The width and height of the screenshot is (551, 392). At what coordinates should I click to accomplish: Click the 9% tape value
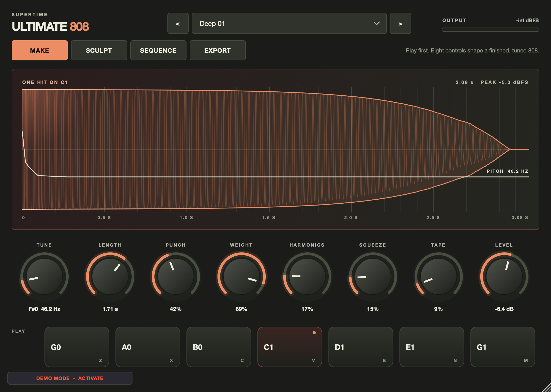pos(438,309)
